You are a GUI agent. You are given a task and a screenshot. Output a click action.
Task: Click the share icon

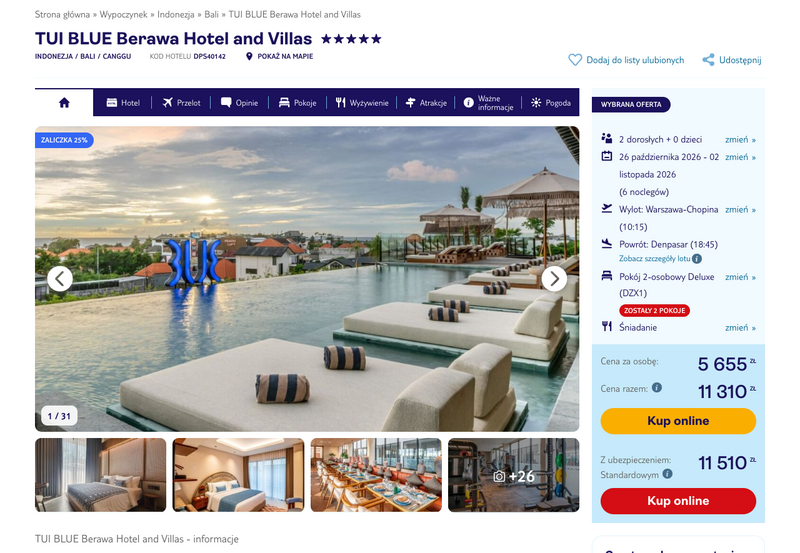pyautogui.click(x=708, y=60)
